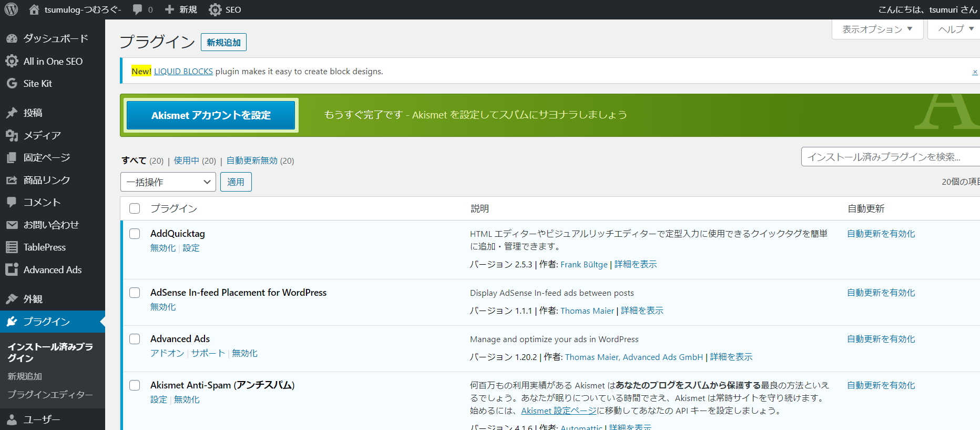Open the comments bubble icon in admin bar
The height and width of the screenshot is (430, 980).
[138, 9]
